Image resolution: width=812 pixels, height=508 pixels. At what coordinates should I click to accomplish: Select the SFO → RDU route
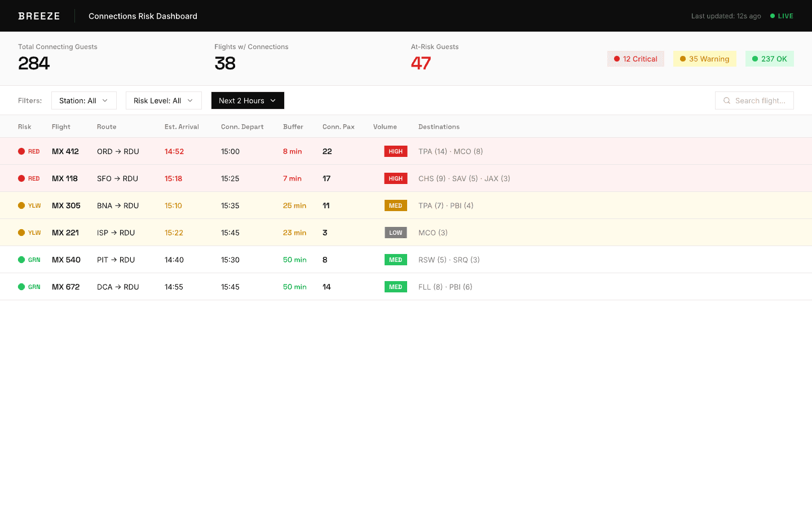117,178
